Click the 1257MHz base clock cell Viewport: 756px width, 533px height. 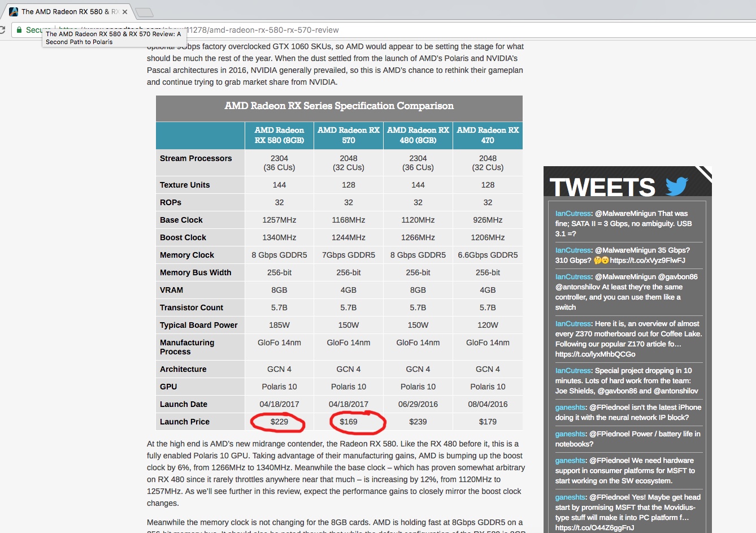click(x=279, y=220)
